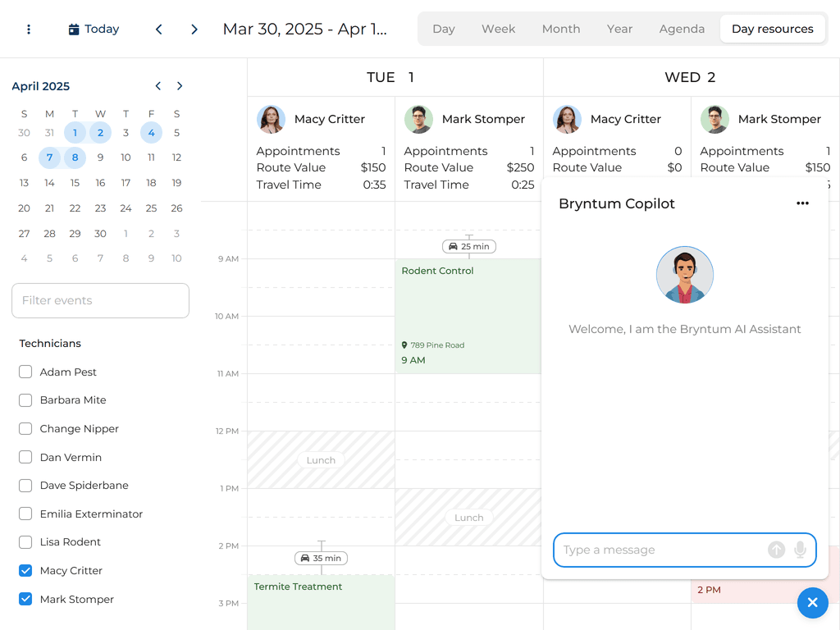Close the Copilot chat with X button

coord(812,603)
